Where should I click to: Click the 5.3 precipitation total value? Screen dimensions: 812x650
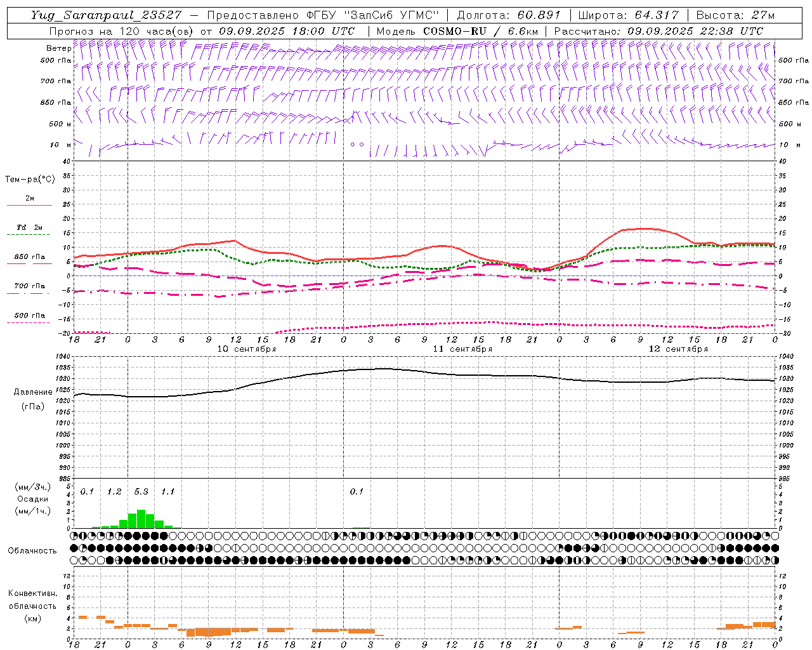(141, 492)
